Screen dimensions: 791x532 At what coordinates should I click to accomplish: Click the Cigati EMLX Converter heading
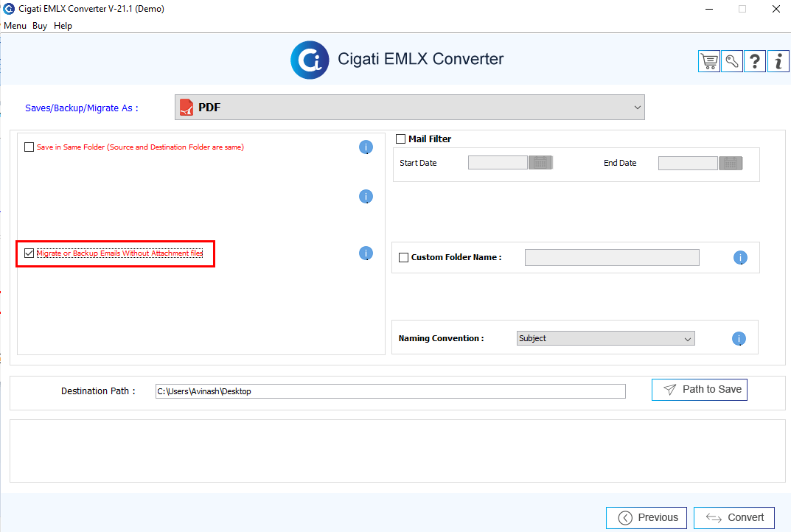[421, 59]
